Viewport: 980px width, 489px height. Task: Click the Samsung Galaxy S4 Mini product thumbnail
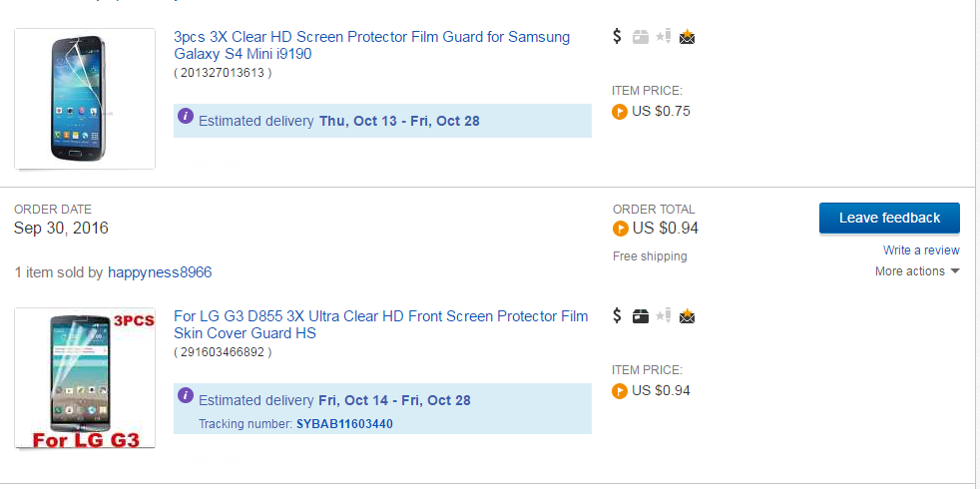click(x=85, y=99)
